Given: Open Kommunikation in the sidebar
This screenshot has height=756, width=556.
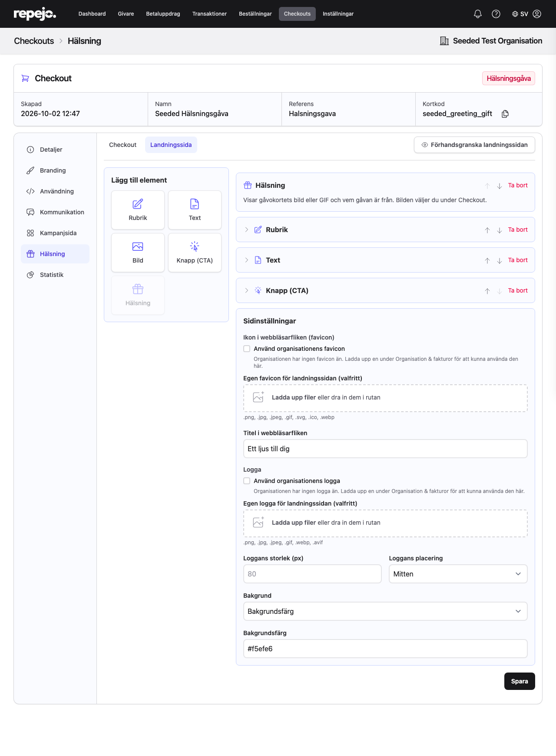Looking at the screenshot, I should tap(55, 212).
